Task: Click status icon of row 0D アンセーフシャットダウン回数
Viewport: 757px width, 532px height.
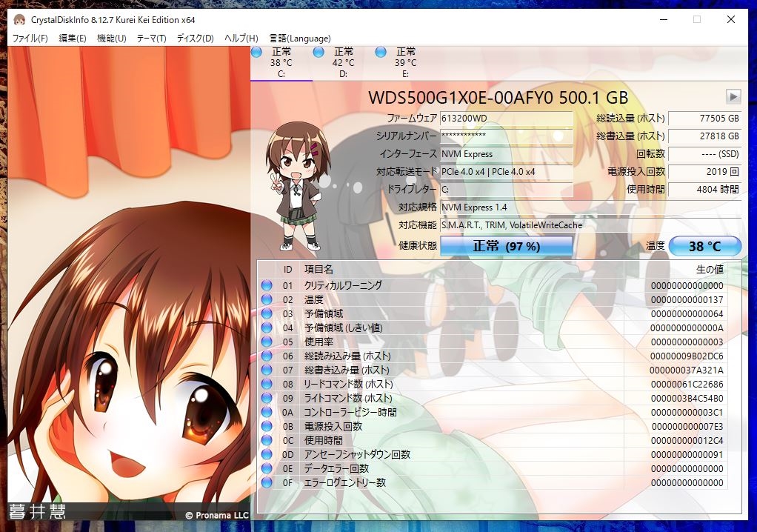Action: click(x=267, y=454)
